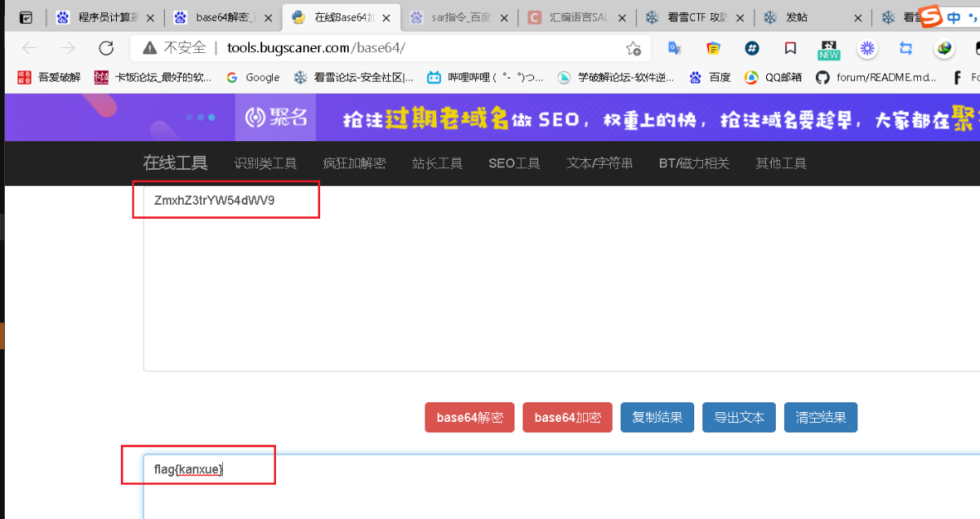Click the base64加密 button

click(x=568, y=417)
